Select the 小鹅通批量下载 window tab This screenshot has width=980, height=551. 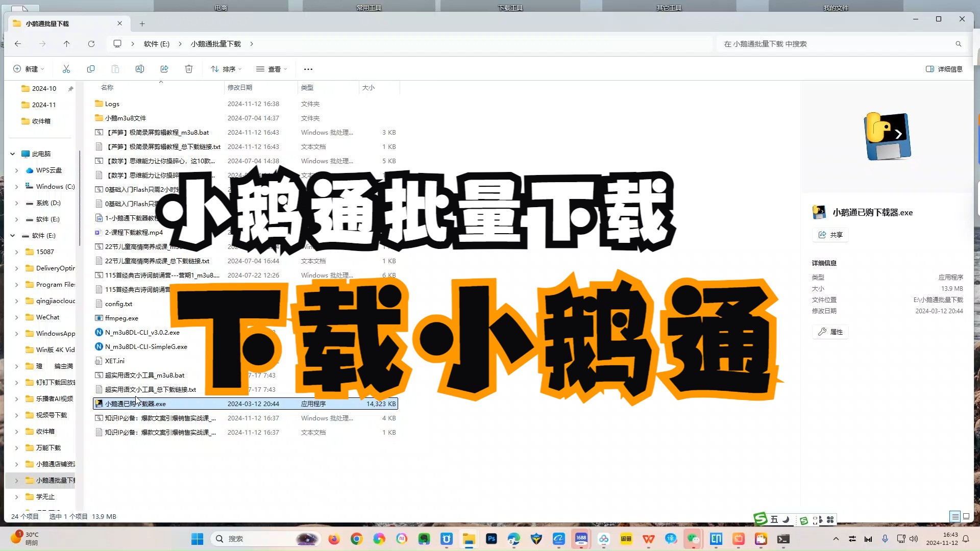click(68, 23)
